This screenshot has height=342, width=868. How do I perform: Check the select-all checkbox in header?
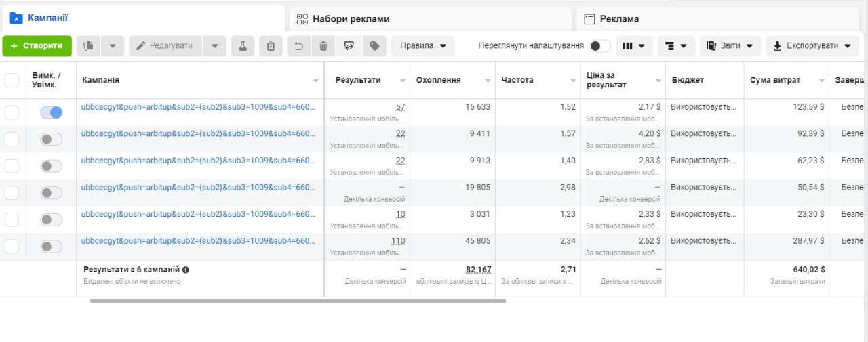click(12, 81)
